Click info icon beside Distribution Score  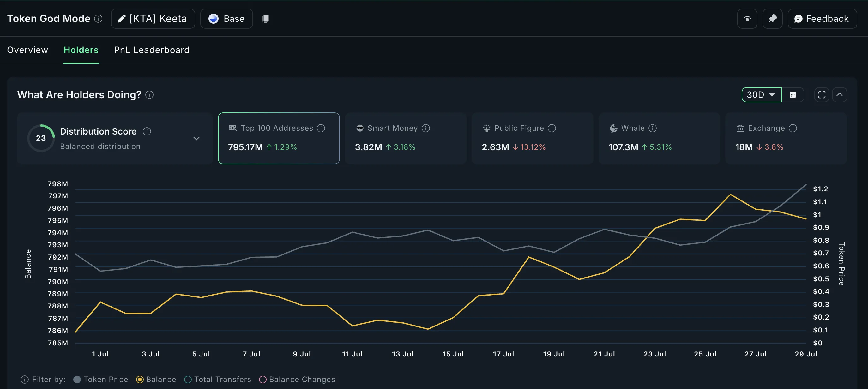147,131
